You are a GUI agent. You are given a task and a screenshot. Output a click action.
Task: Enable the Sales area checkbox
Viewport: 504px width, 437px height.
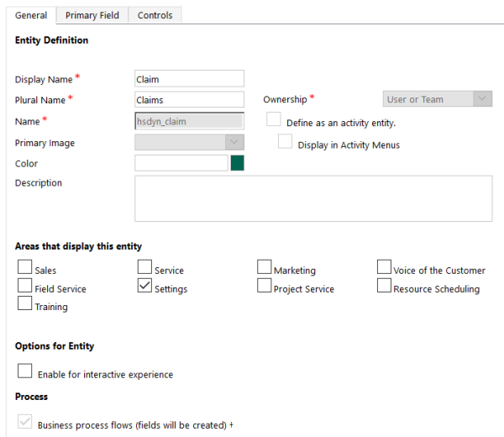[24, 267]
